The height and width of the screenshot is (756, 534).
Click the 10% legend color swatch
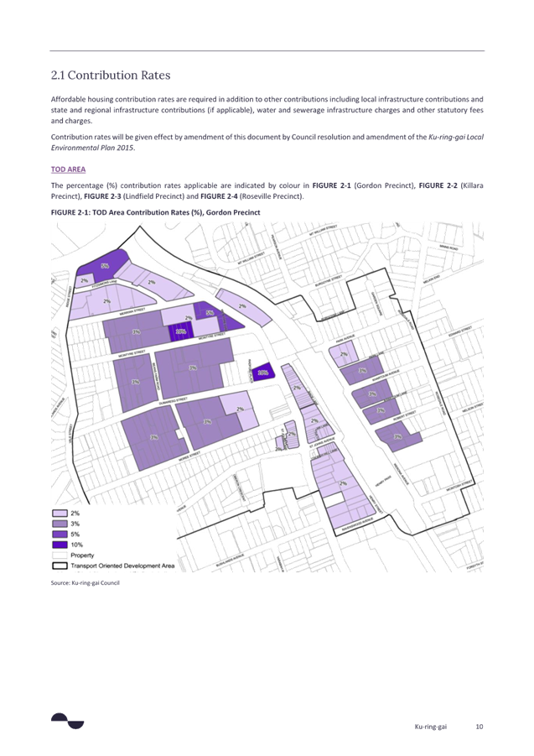60,545
